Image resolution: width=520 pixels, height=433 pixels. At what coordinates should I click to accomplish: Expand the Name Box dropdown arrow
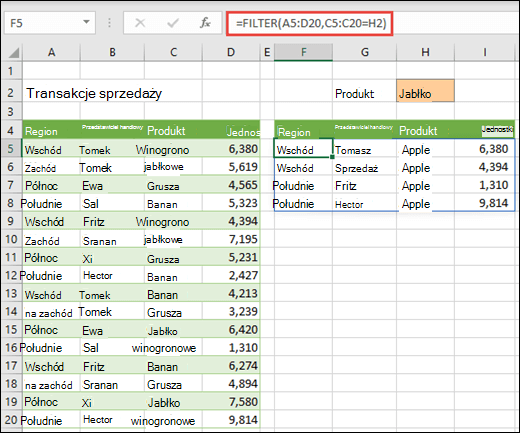click(86, 22)
